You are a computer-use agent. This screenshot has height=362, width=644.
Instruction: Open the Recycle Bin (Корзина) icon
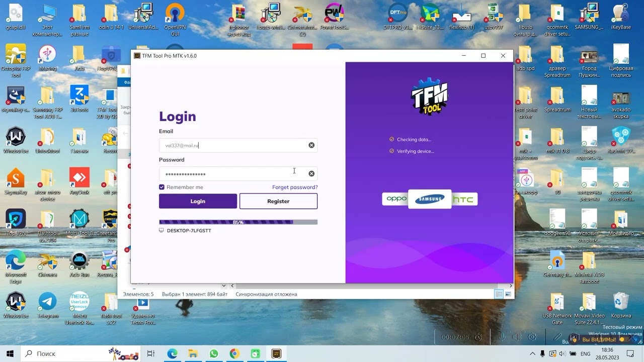621,305
